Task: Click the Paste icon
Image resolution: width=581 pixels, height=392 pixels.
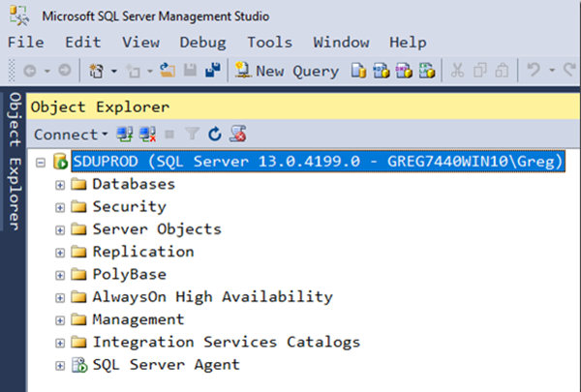Action: click(502, 70)
